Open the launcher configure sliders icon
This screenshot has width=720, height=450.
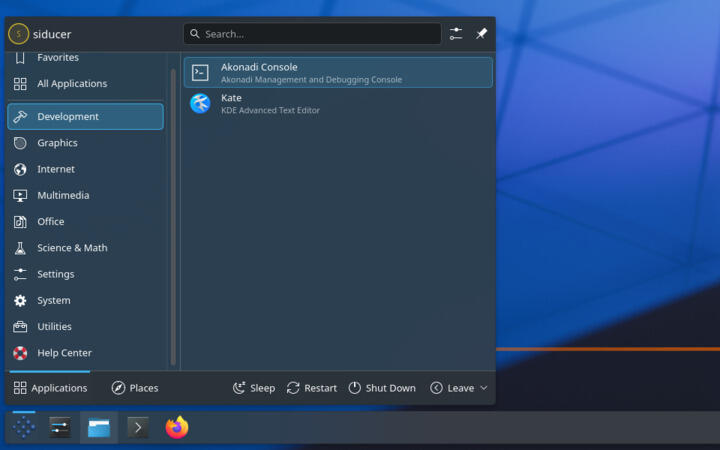pos(456,34)
